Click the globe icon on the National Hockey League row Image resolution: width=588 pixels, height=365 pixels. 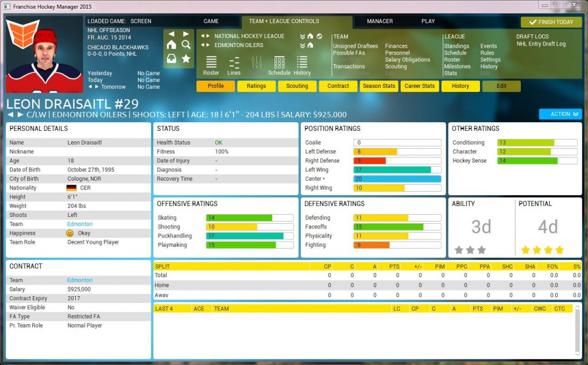[319, 36]
